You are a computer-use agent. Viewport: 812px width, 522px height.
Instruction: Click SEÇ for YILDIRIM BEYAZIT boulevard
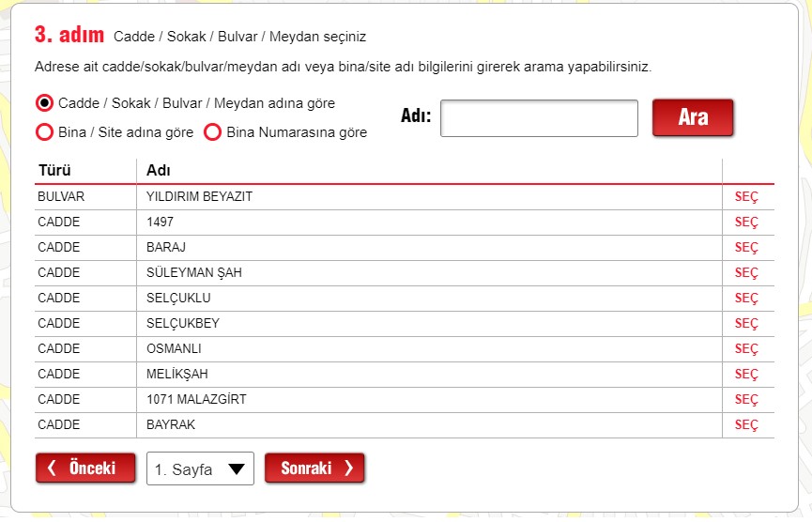[746, 197]
